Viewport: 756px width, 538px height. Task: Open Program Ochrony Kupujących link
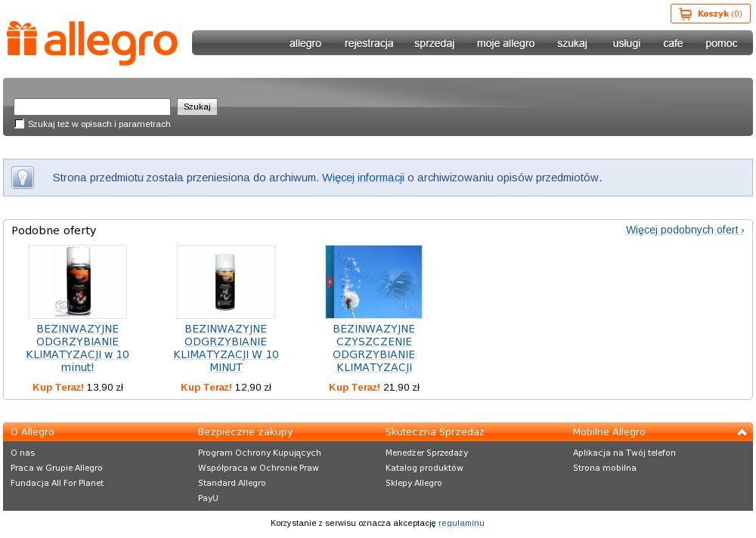(x=259, y=453)
